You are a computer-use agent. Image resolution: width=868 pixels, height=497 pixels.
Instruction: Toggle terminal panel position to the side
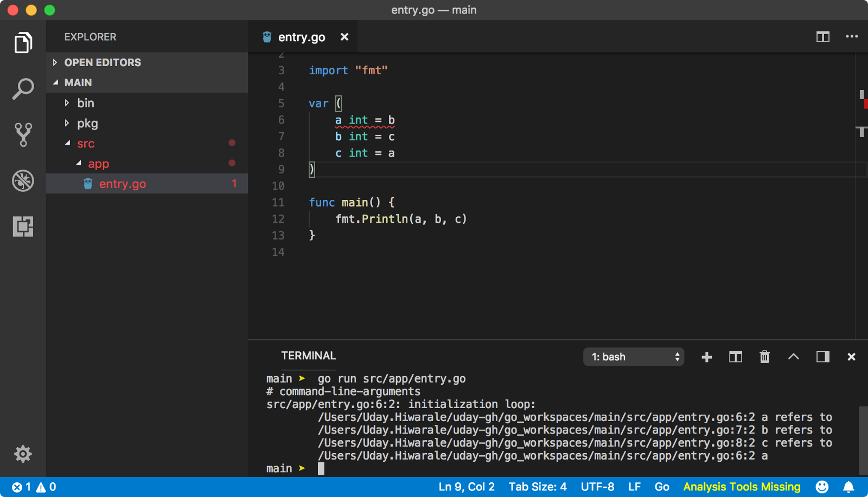click(x=823, y=357)
